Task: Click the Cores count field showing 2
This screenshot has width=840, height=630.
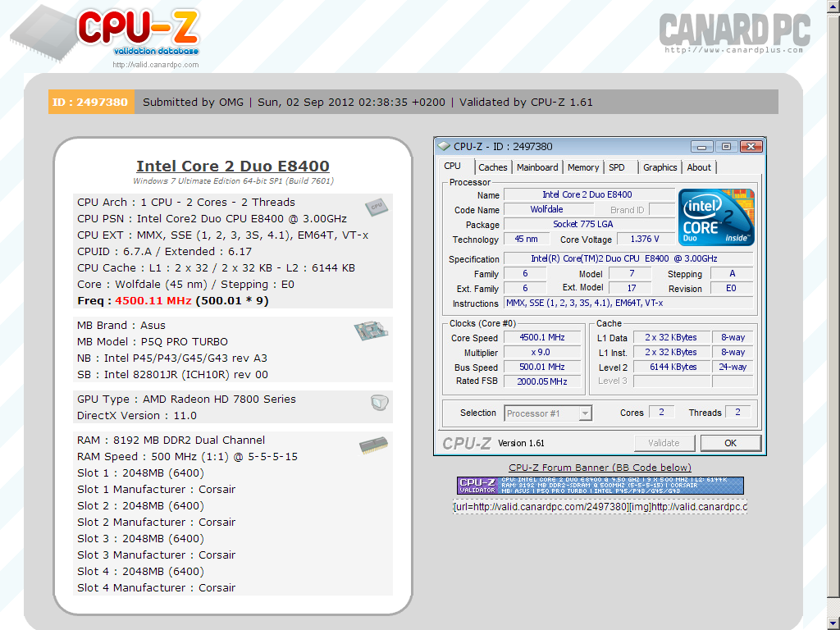Action: [x=662, y=412]
